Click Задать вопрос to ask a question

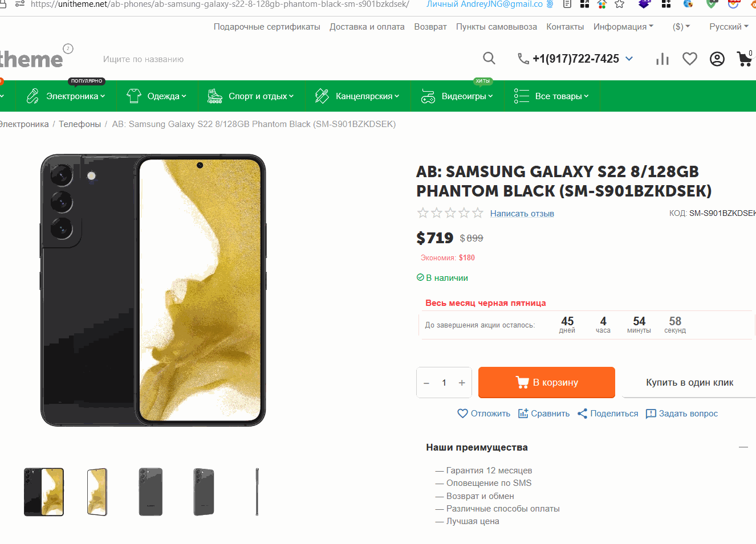682,414
